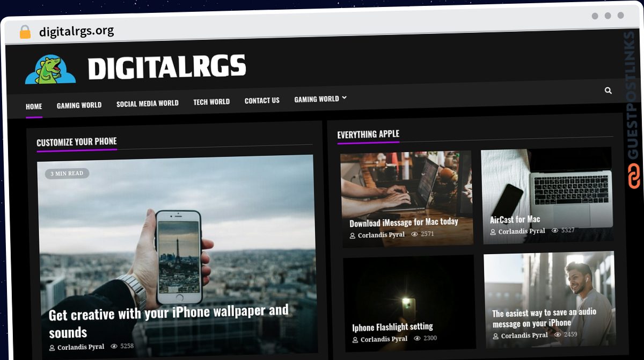Viewport: 644px width, 360px height.
Task: Click the padlock icon in address bar
Action: coord(25,32)
